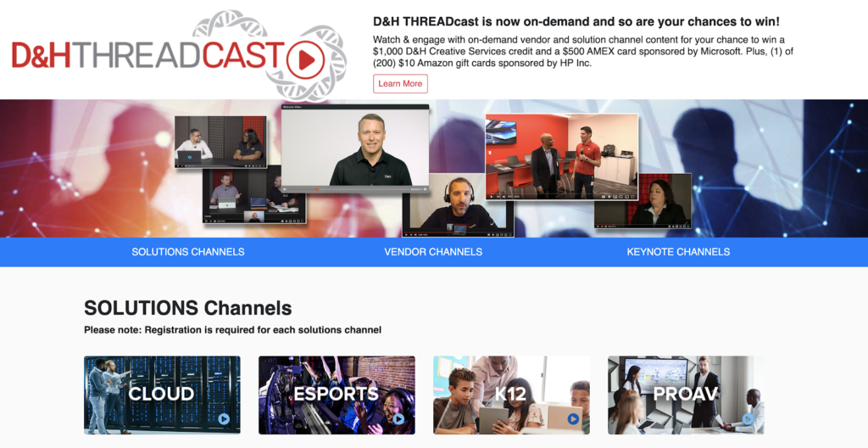Click the video with man holding microphone in red shirt
The width and height of the screenshot is (868, 448).
pyautogui.click(x=561, y=156)
